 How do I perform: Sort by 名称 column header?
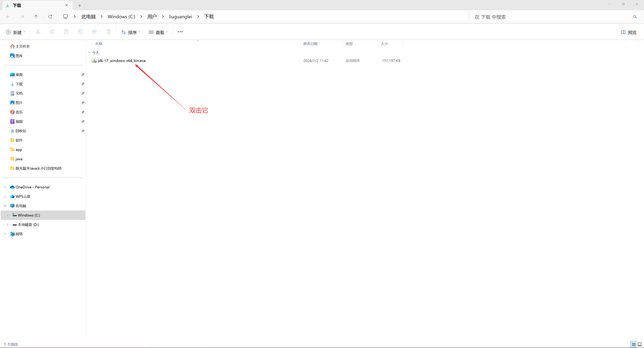99,44
